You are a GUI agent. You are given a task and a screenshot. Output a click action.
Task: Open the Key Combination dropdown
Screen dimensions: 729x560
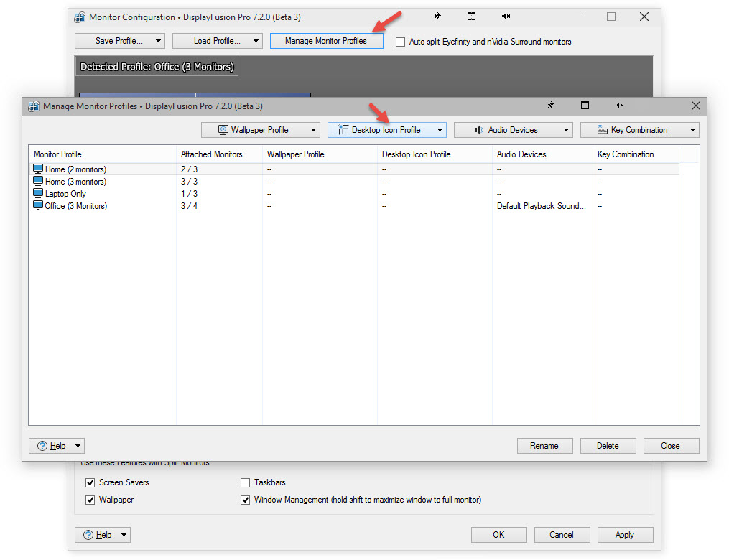tap(639, 130)
